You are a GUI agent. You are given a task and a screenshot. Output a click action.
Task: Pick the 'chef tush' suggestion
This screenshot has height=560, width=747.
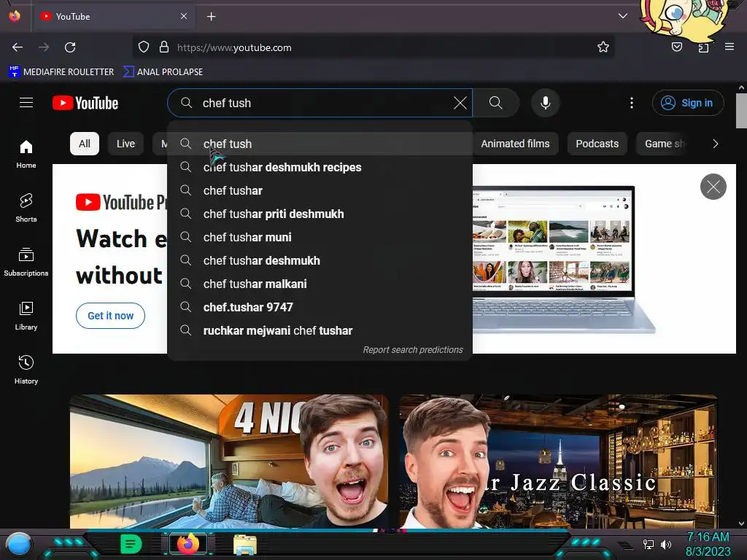click(320, 144)
